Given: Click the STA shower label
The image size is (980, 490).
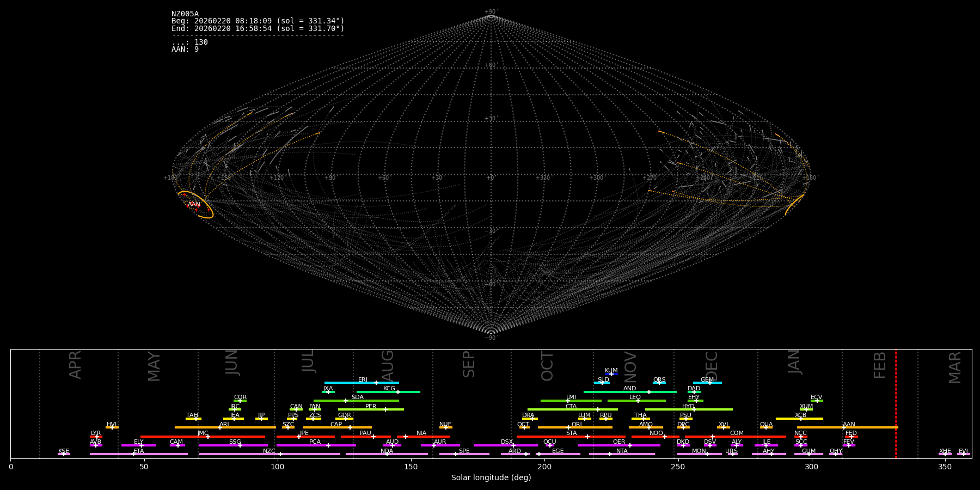Looking at the screenshot, I should click(x=571, y=433).
